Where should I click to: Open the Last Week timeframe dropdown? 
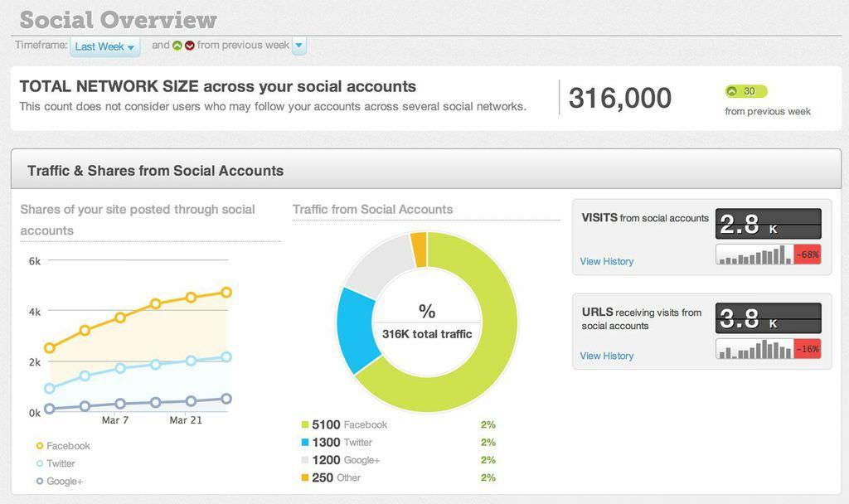[105, 46]
